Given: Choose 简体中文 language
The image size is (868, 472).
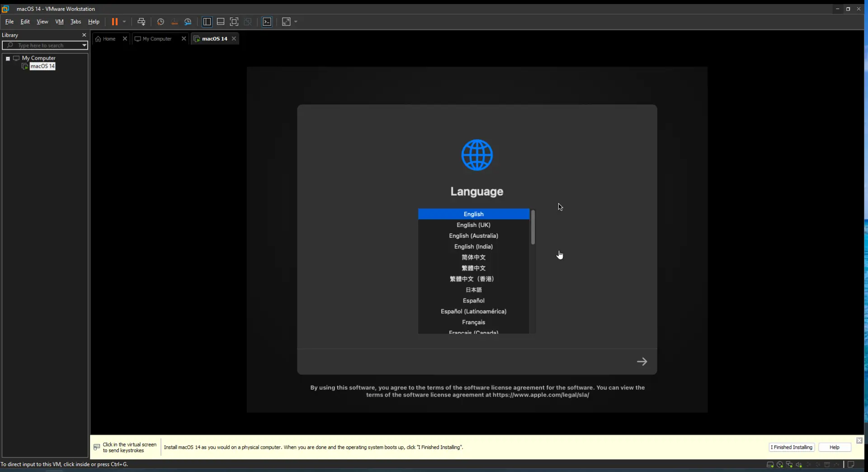Looking at the screenshot, I should [x=473, y=257].
